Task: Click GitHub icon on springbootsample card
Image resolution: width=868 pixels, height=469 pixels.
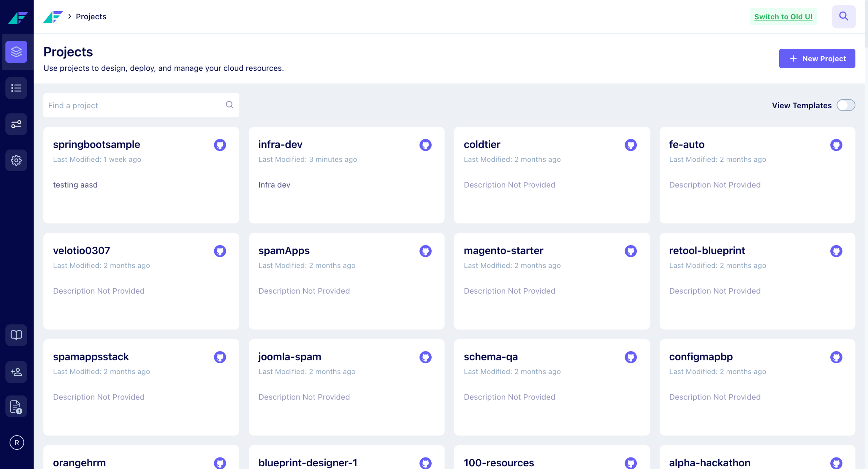Action: (x=220, y=145)
